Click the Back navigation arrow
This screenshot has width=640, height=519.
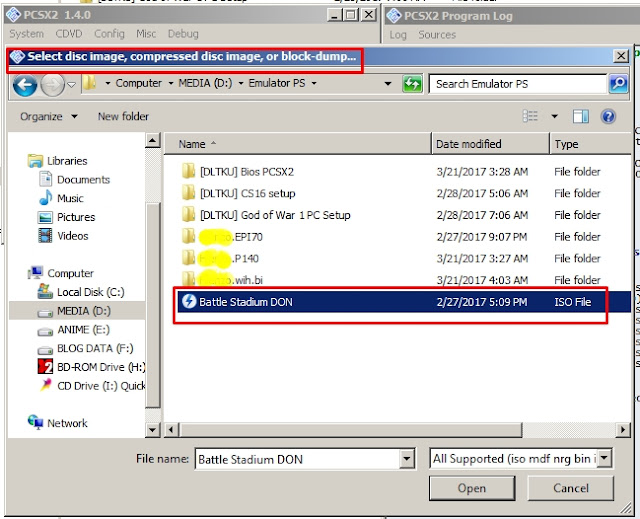coord(25,85)
